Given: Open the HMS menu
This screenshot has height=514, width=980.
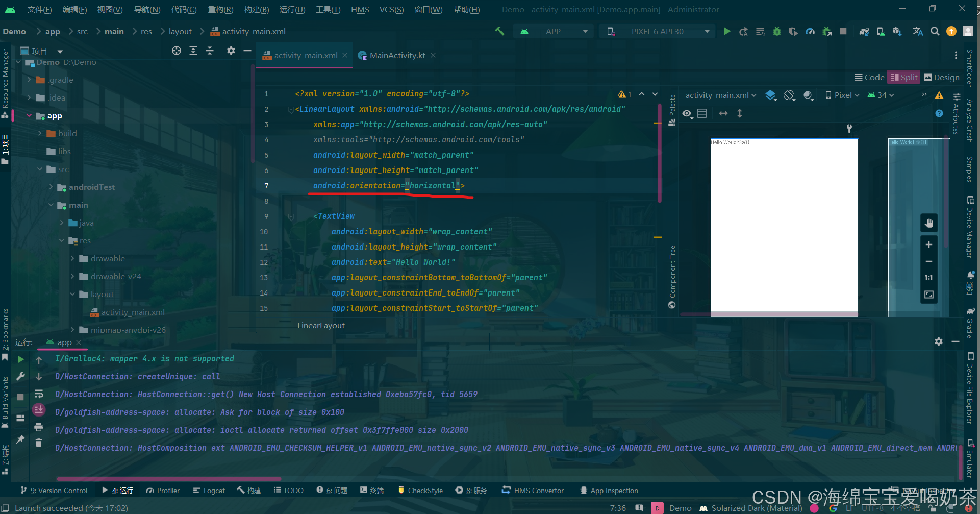Looking at the screenshot, I should pos(360,9).
